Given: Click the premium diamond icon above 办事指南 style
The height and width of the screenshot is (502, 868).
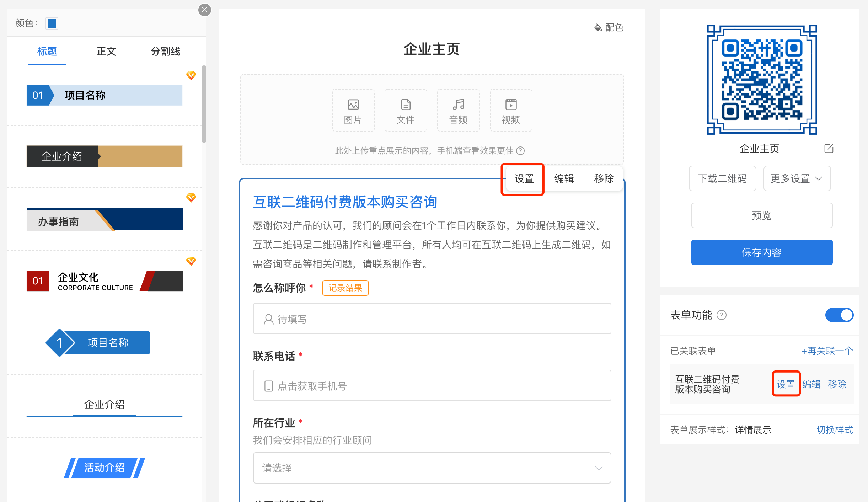Looking at the screenshot, I should pos(191,198).
